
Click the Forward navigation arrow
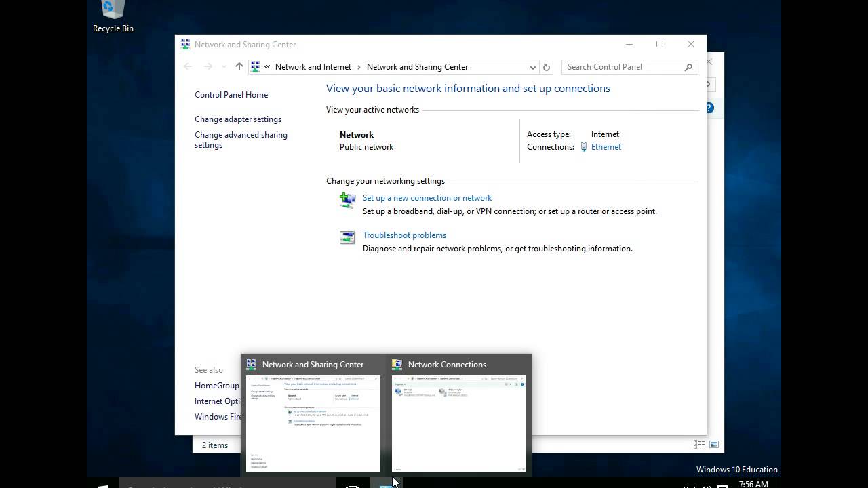208,66
